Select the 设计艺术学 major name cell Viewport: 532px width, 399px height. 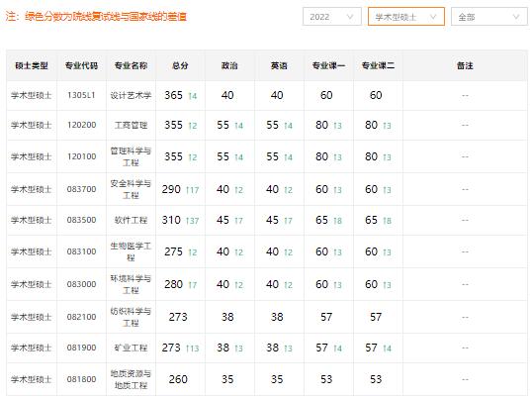pos(131,95)
